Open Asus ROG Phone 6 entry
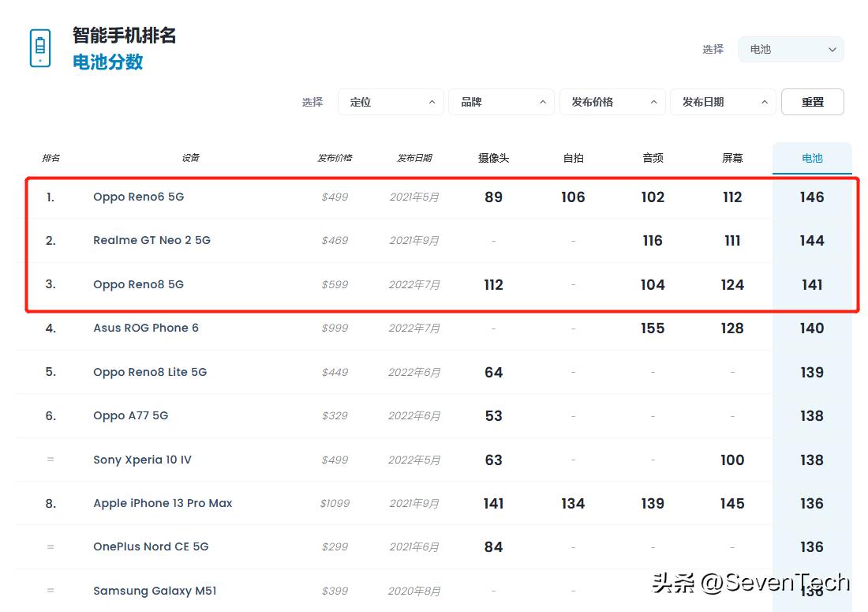 point(146,328)
